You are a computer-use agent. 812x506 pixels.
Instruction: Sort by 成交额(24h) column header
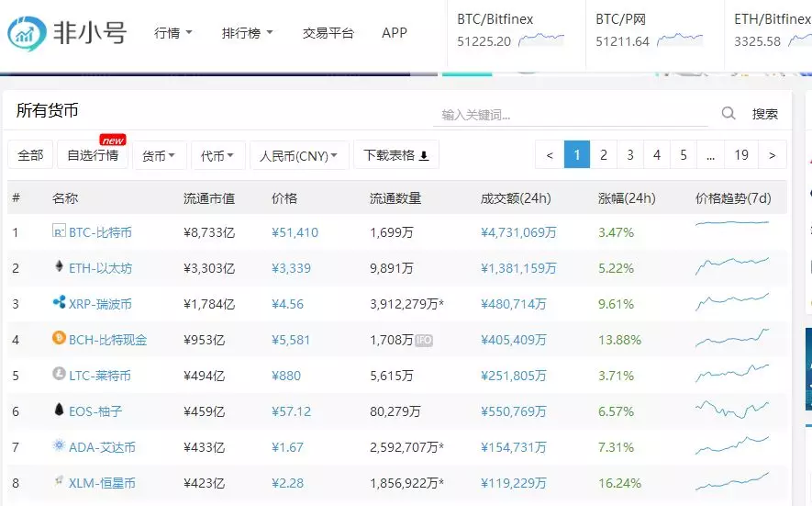pyautogui.click(x=516, y=198)
